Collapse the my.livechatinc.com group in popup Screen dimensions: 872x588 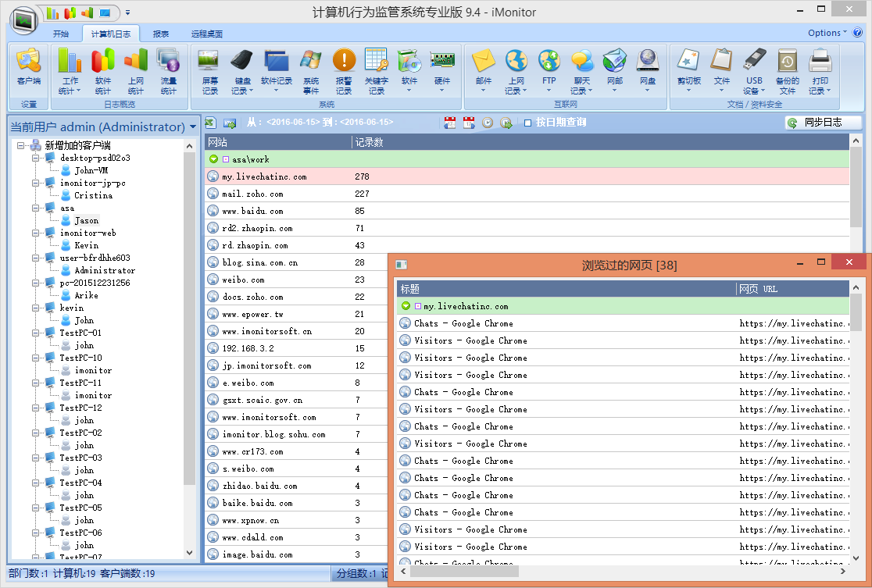click(406, 306)
